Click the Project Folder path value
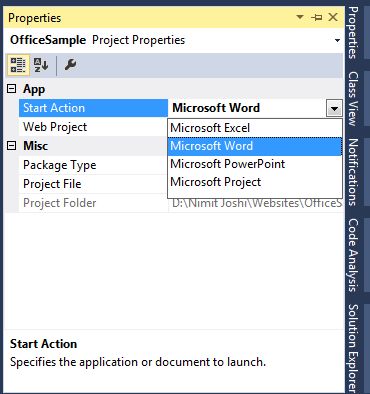 point(257,203)
